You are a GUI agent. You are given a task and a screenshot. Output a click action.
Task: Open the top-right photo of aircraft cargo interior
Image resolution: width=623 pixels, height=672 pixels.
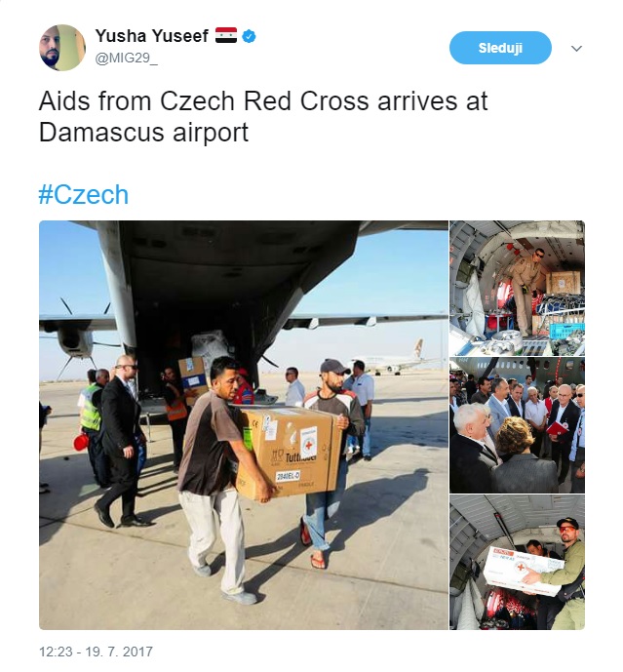coord(517,288)
